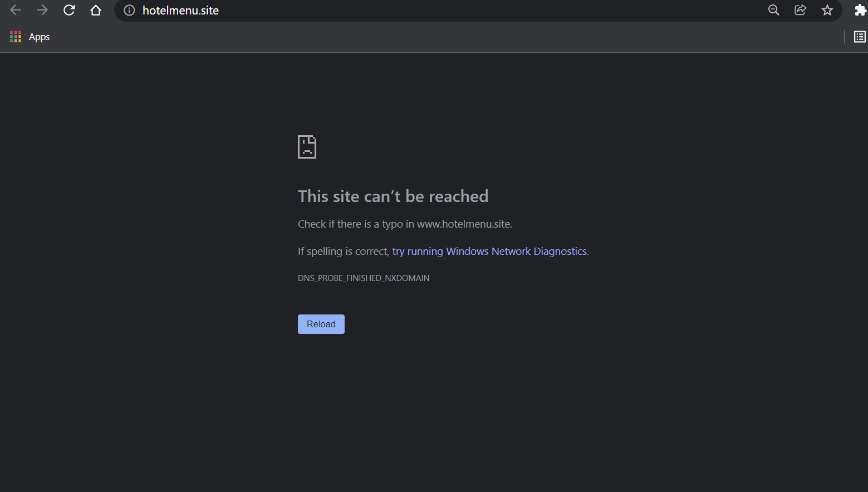Viewport: 868px width, 492px height.
Task: Click the sad page error icon
Action: click(x=307, y=147)
